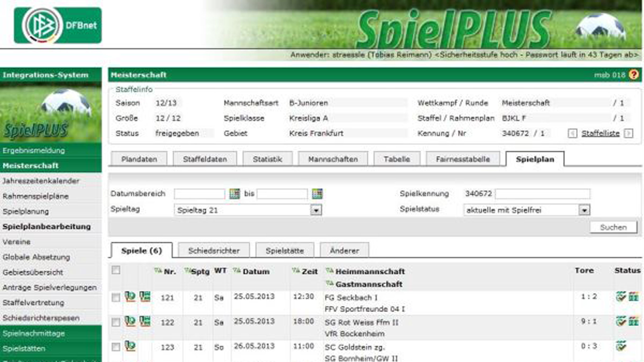Click the table status icon for game 121
644x362 pixels.
coord(634,297)
